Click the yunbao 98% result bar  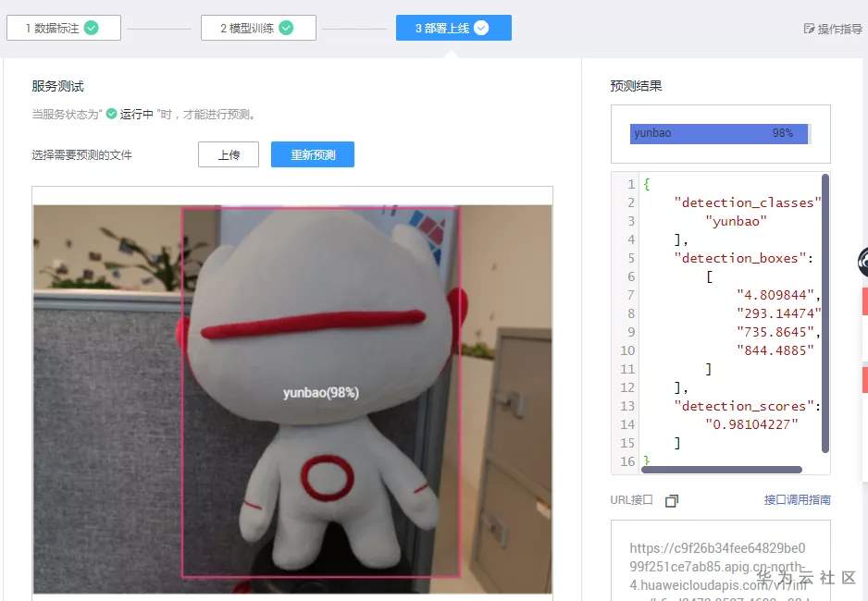(x=720, y=134)
